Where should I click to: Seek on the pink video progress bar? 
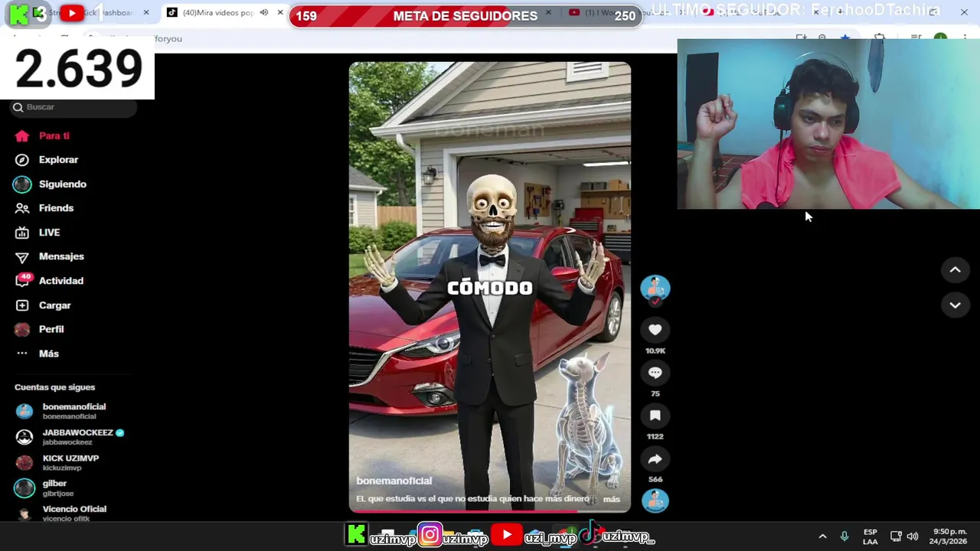pos(490,511)
